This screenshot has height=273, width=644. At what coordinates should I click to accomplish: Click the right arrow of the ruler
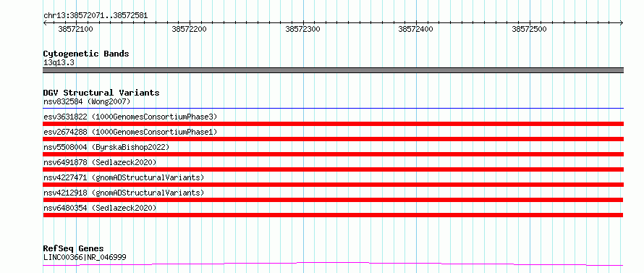[x=622, y=23]
